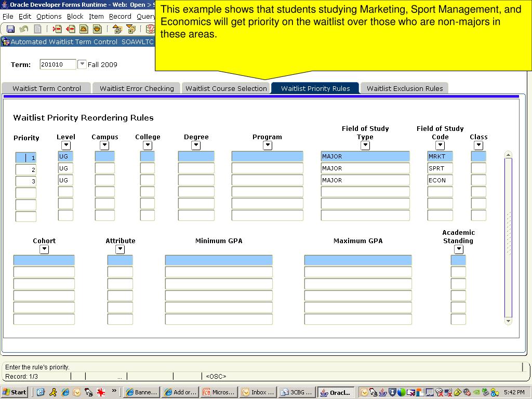Click the Previous Block toolbar icon
The image size is (532, 399).
117,29
